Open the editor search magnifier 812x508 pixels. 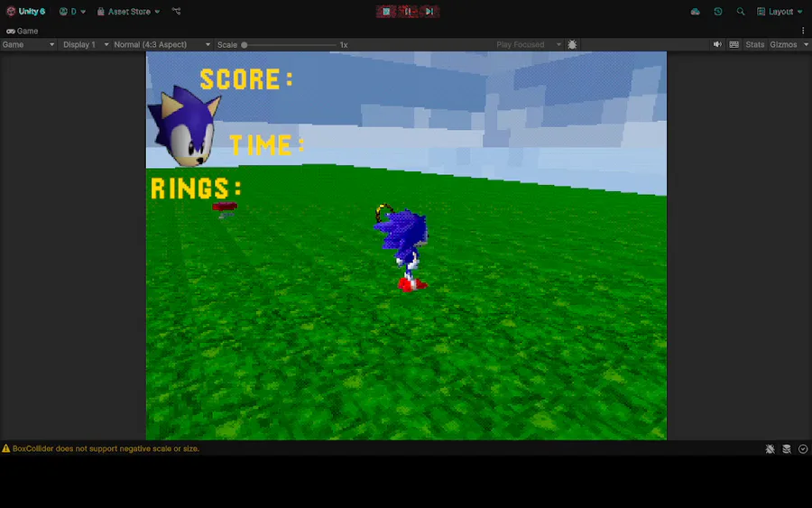coord(741,12)
